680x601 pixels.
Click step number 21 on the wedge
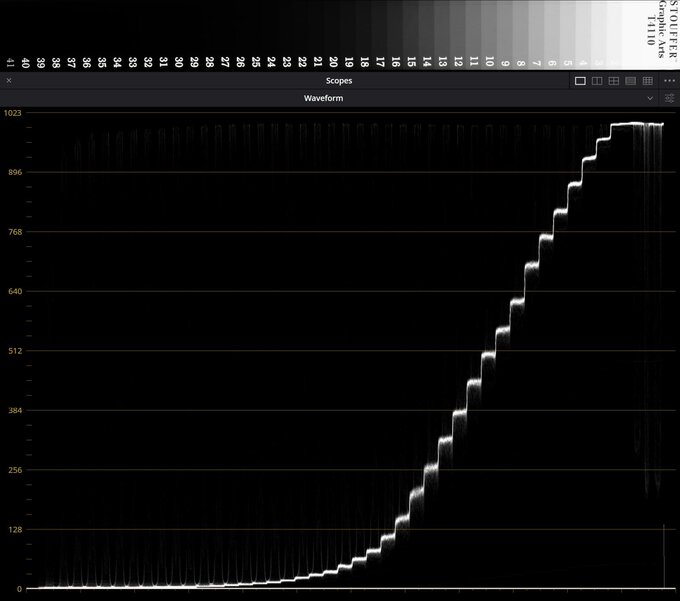click(x=317, y=62)
